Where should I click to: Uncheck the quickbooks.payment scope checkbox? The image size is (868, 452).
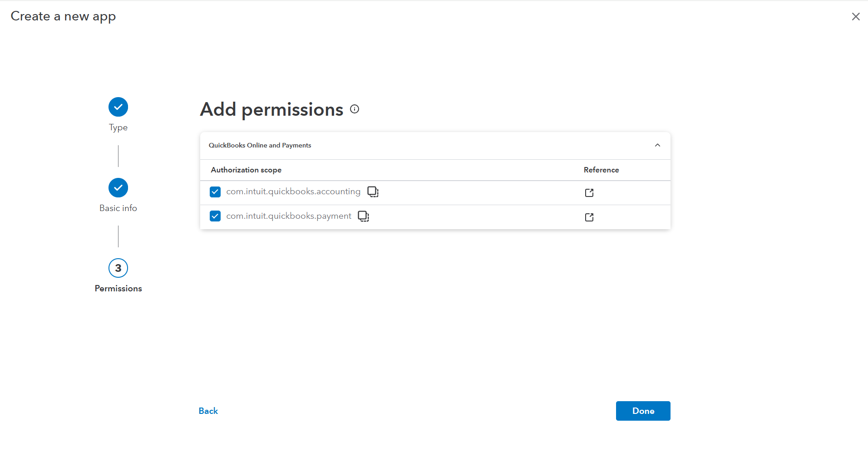(x=215, y=216)
